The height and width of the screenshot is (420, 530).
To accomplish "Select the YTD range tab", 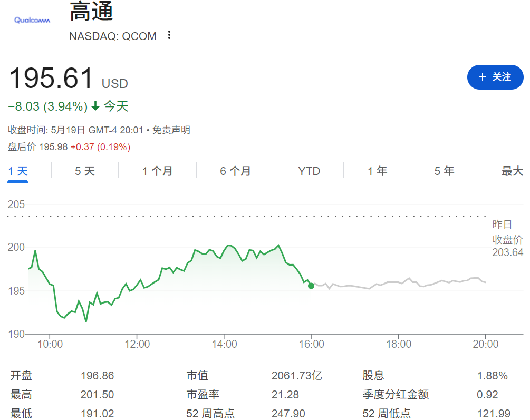I will [309, 171].
